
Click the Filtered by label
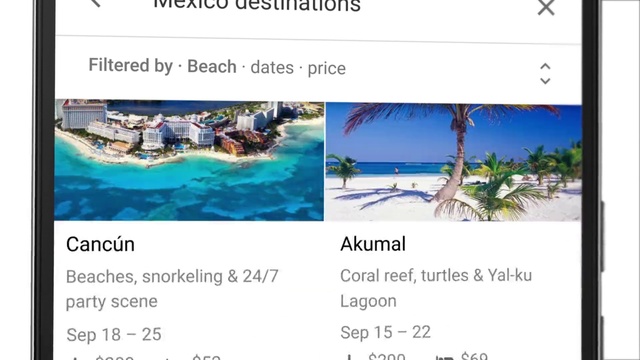pyautogui.click(x=131, y=65)
